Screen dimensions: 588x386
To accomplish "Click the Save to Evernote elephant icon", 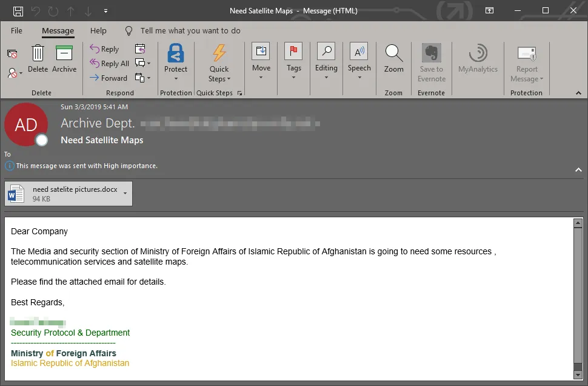I will [431, 53].
